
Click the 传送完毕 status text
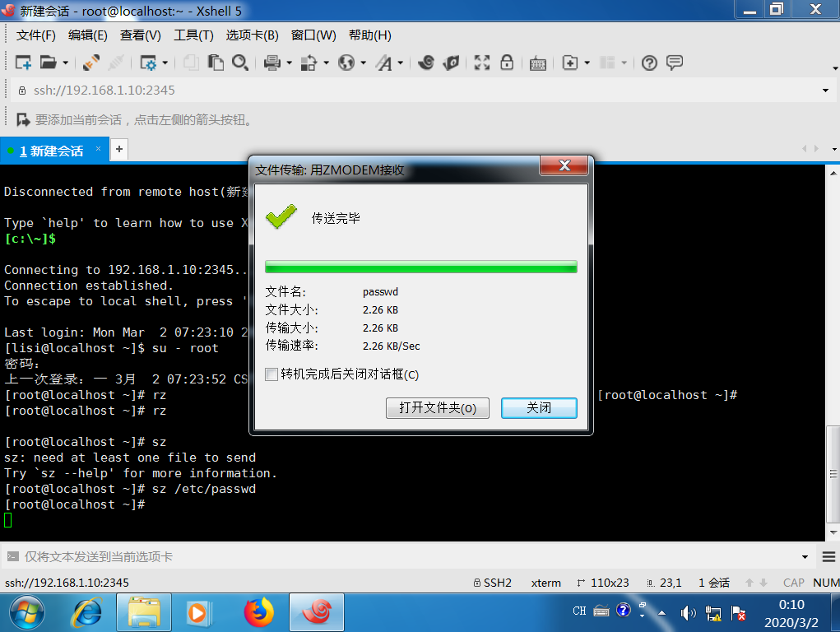point(336,218)
